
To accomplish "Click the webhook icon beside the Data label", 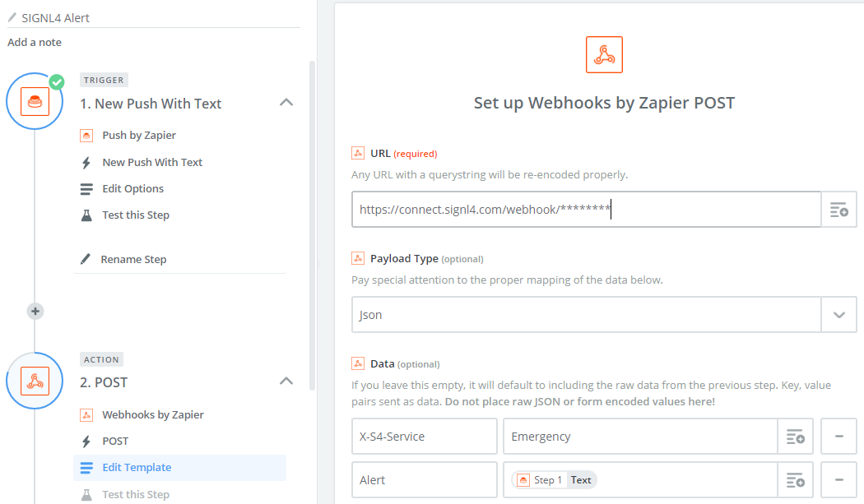I will click(x=358, y=363).
